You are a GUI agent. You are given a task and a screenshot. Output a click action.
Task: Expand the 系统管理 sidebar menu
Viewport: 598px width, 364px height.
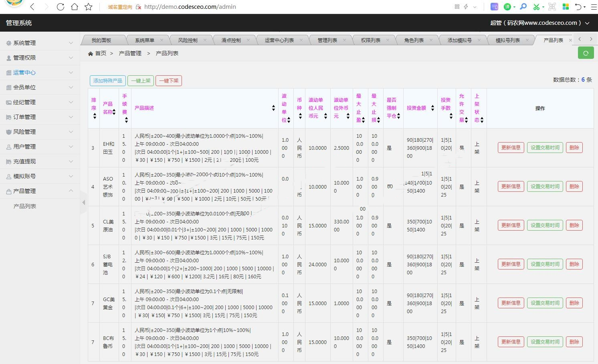click(x=39, y=43)
